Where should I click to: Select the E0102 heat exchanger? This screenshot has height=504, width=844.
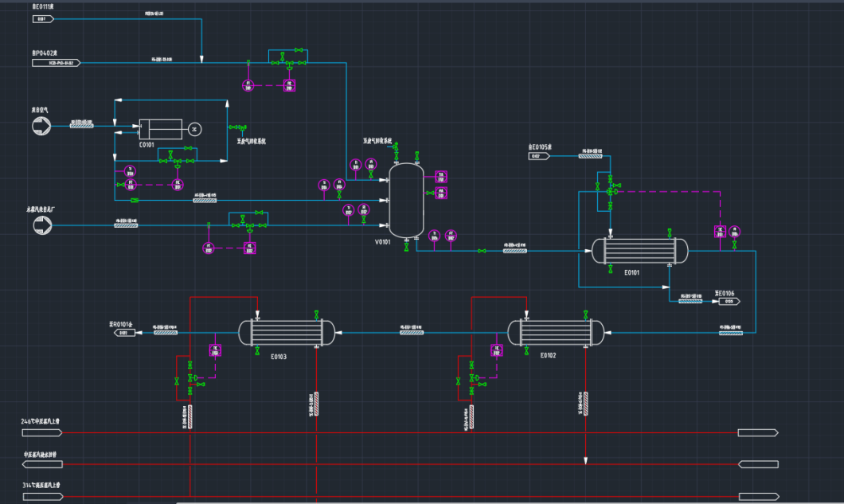556,332
